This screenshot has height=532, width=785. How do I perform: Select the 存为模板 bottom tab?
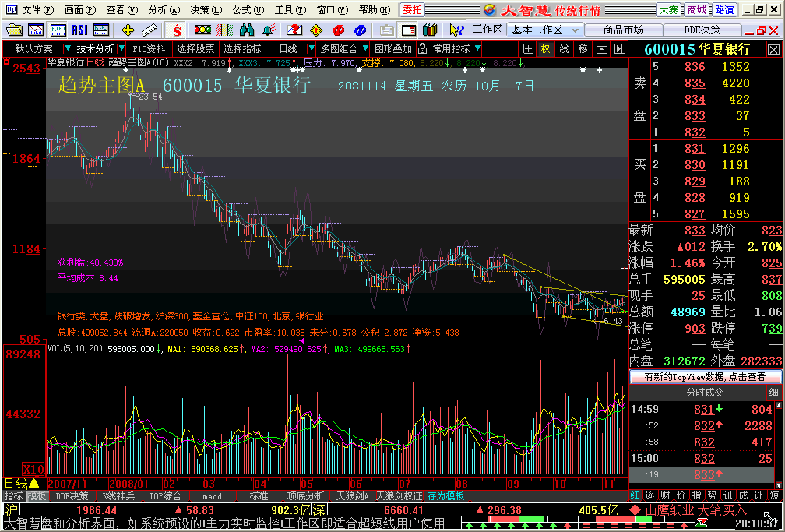[x=445, y=496]
